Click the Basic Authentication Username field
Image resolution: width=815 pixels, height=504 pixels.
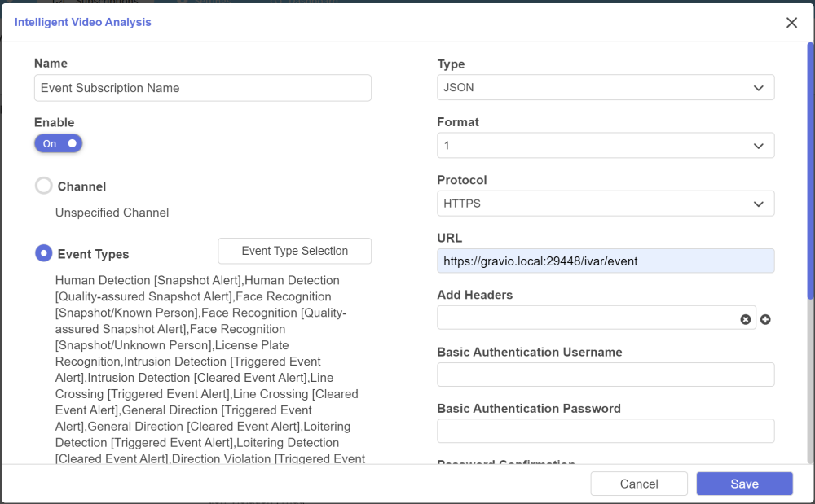[x=606, y=375]
